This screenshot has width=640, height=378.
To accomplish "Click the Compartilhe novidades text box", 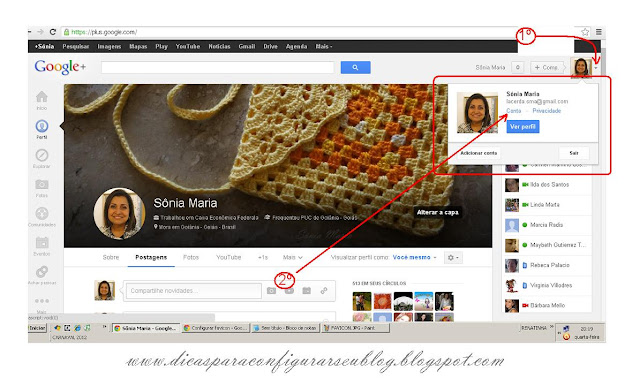I will (193, 291).
